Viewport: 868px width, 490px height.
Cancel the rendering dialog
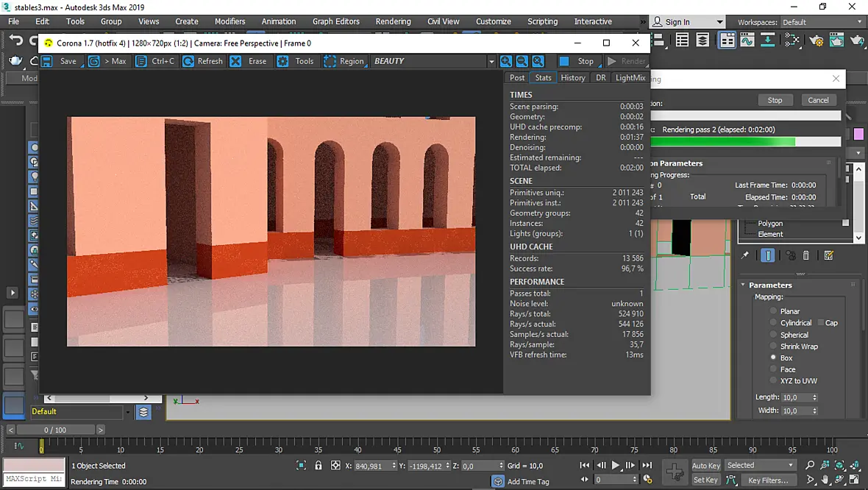pos(818,100)
